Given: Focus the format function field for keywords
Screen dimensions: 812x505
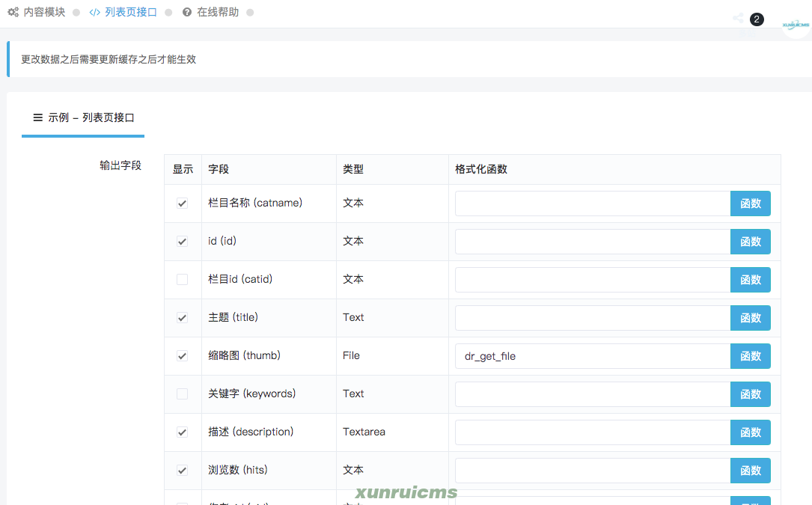Looking at the screenshot, I should [593, 394].
